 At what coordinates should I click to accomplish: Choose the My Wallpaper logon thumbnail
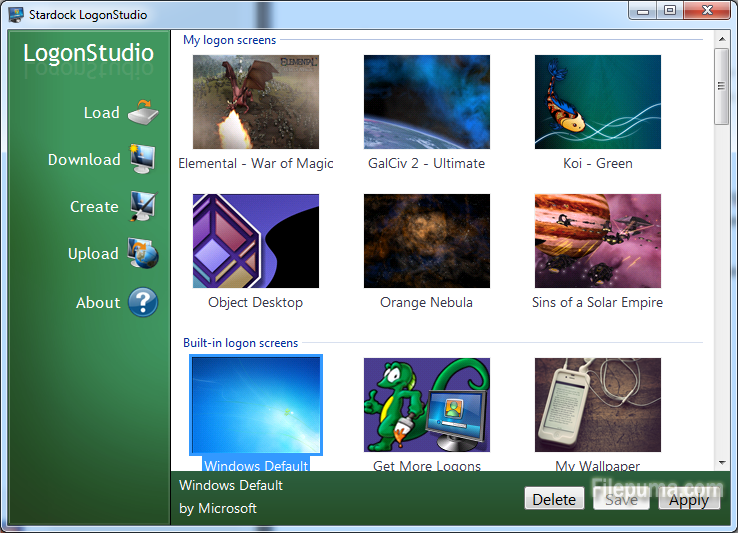597,405
